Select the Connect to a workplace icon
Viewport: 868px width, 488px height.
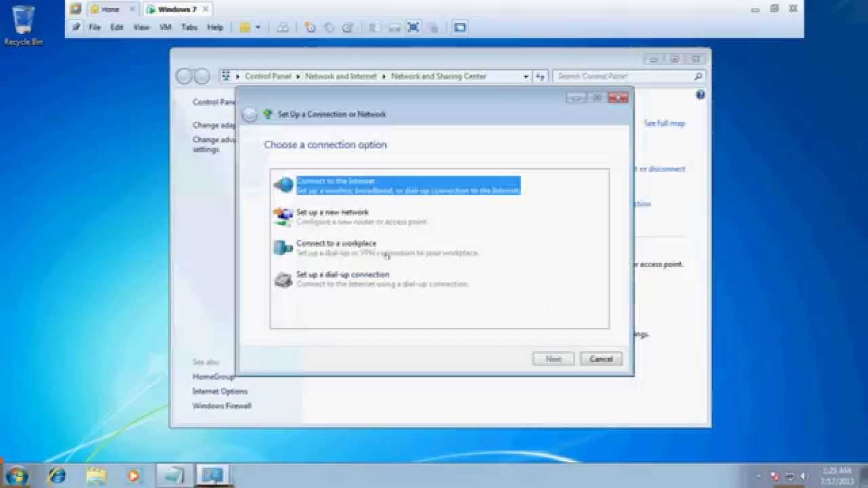[283, 247]
